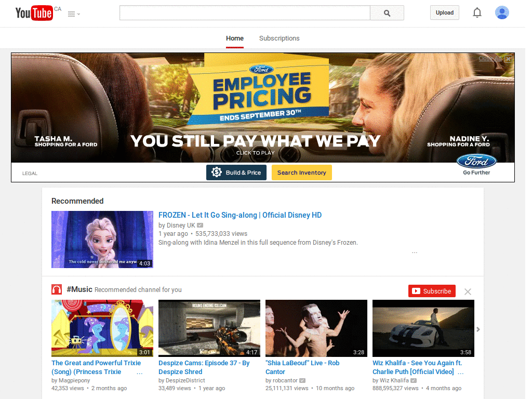
Task: Click the Wiz Khalifa verified badge
Action: (x=414, y=381)
